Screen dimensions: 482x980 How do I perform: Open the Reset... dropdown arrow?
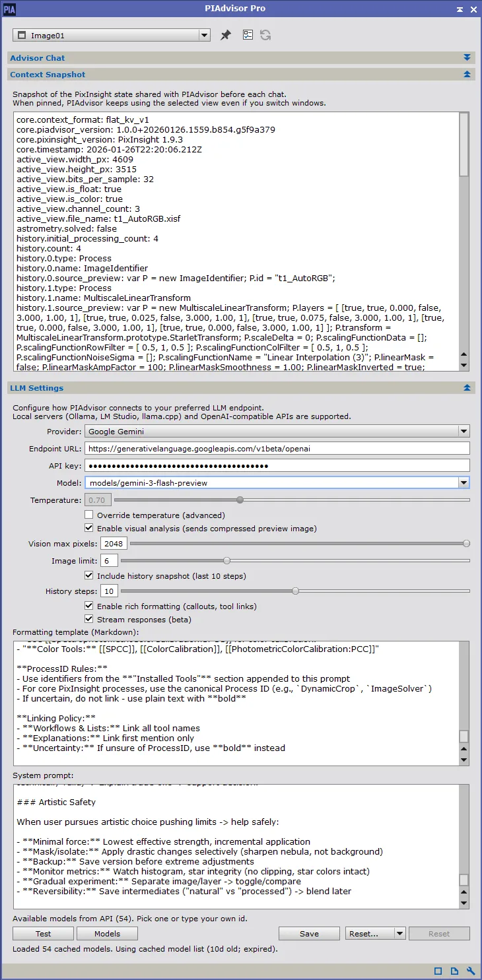(x=399, y=933)
